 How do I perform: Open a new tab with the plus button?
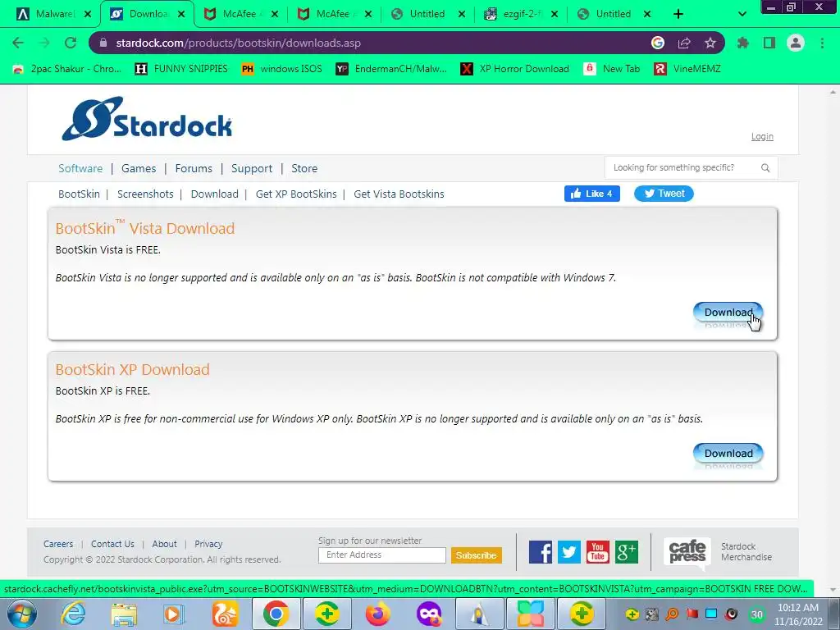[678, 14]
